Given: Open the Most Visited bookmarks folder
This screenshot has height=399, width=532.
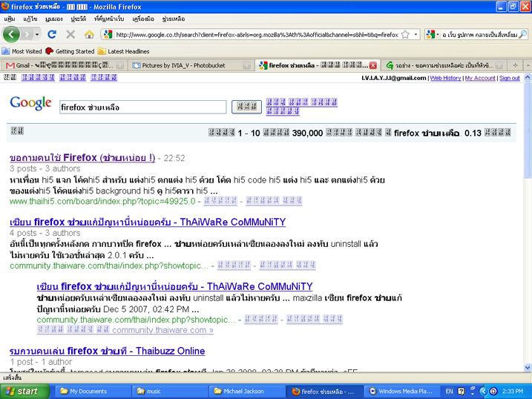Looking at the screenshot, I should pos(22,51).
